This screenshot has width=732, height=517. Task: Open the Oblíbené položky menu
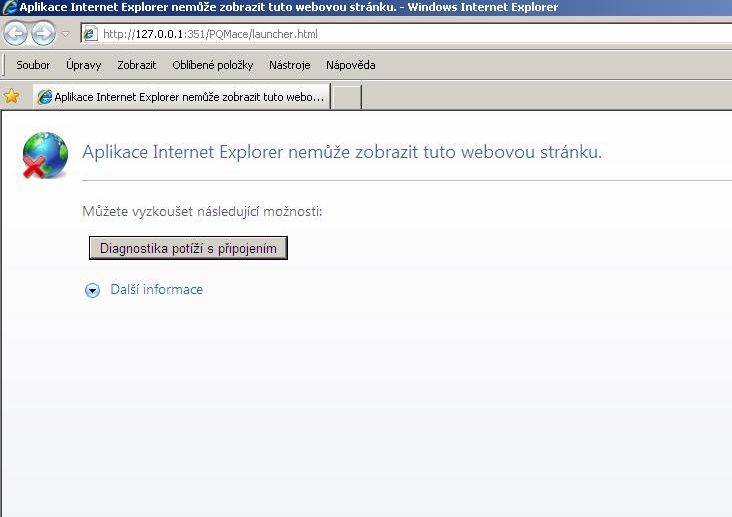212,65
